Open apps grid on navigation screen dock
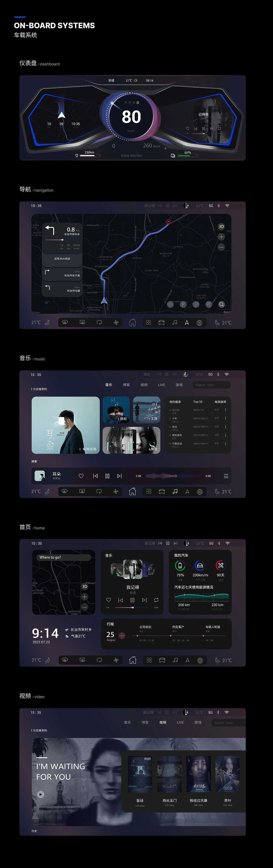This screenshot has width=273, height=868. coord(149,322)
